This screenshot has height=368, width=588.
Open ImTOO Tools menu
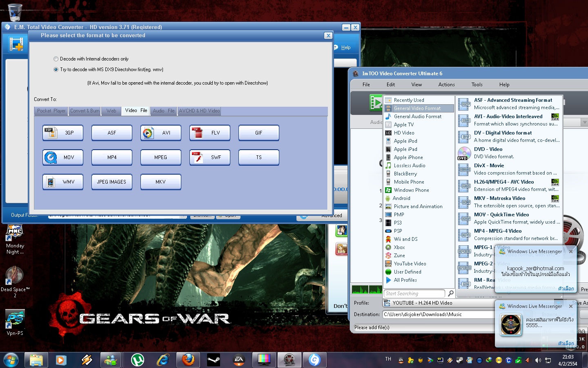click(477, 85)
